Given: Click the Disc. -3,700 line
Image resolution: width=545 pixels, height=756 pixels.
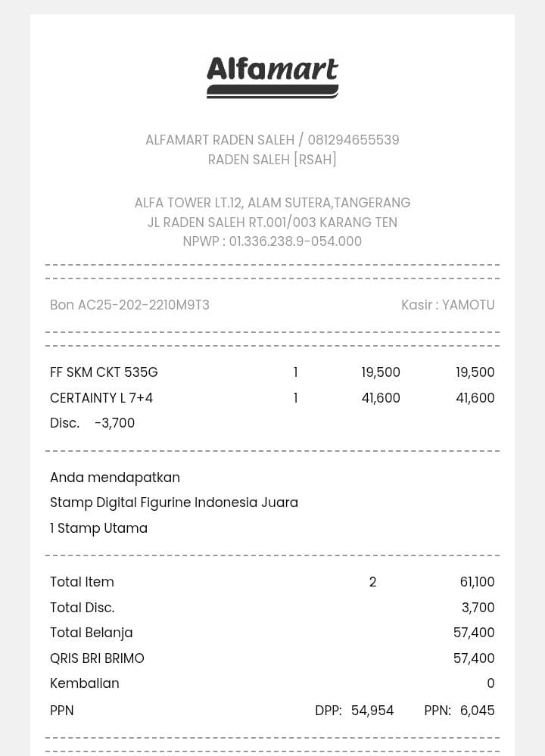Looking at the screenshot, I should click(92, 423).
